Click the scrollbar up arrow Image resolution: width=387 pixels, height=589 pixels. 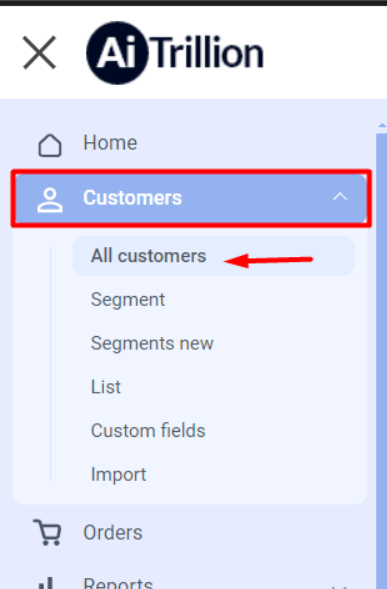point(382,125)
